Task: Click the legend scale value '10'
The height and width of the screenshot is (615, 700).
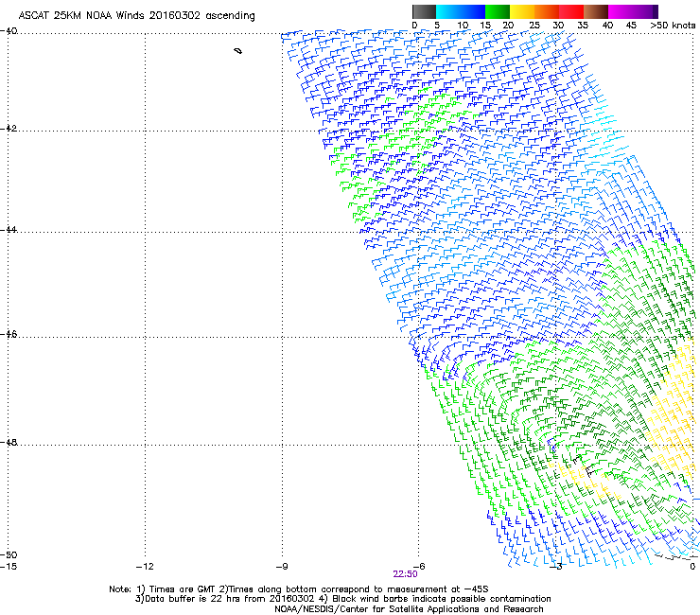Action: (x=463, y=26)
